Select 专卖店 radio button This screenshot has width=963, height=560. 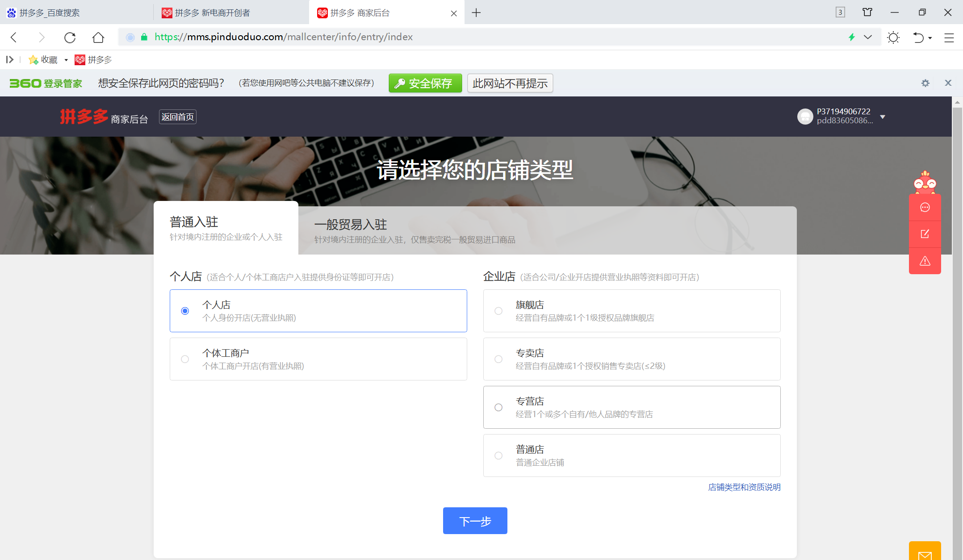[498, 359]
